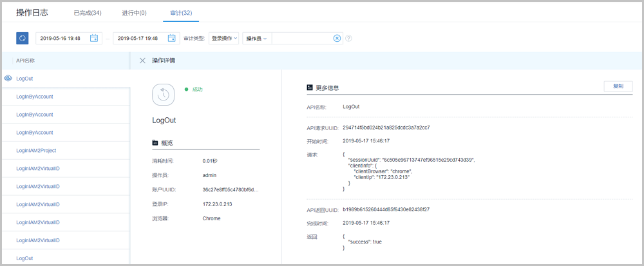Select the 审计(32) tab

(180, 13)
